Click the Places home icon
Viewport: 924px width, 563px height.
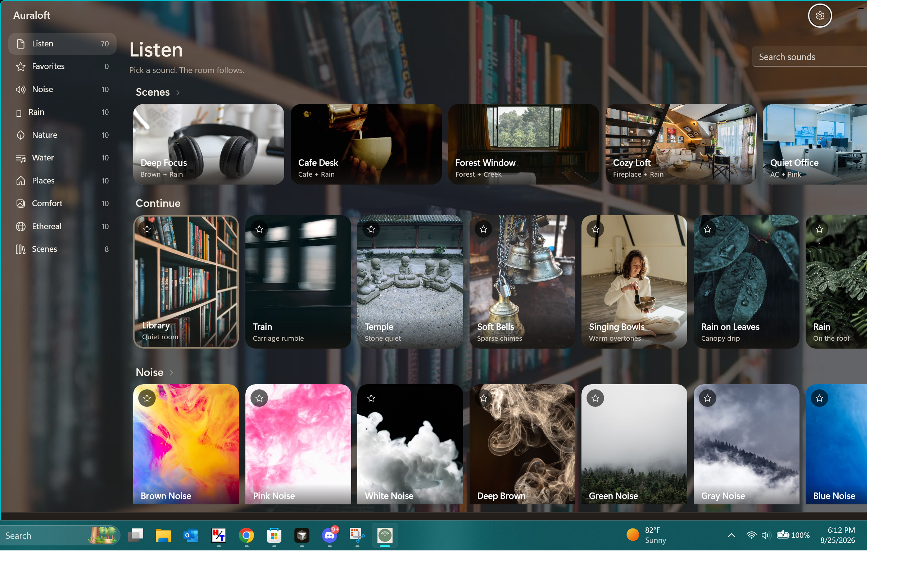(21, 181)
